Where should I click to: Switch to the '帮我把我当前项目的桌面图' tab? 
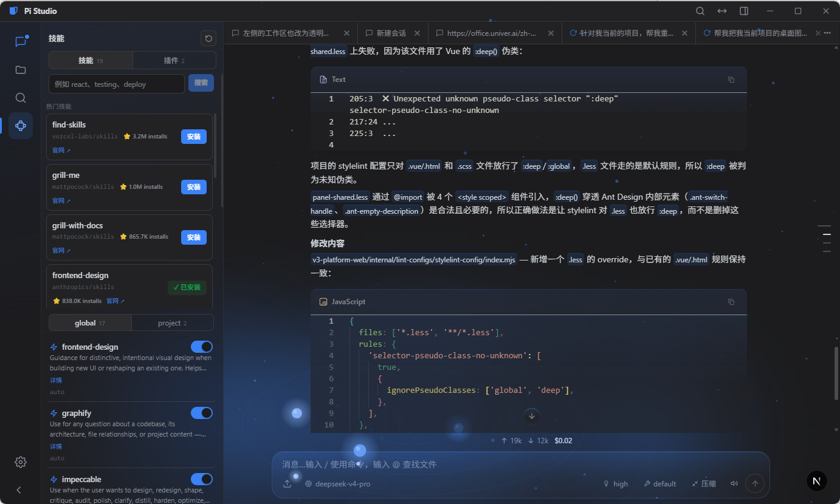tap(754, 33)
